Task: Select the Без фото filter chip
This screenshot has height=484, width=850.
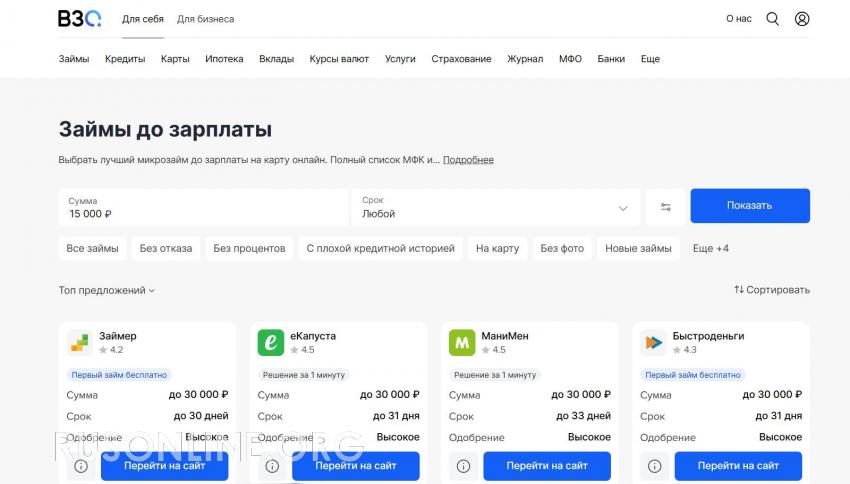Action: point(562,248)
